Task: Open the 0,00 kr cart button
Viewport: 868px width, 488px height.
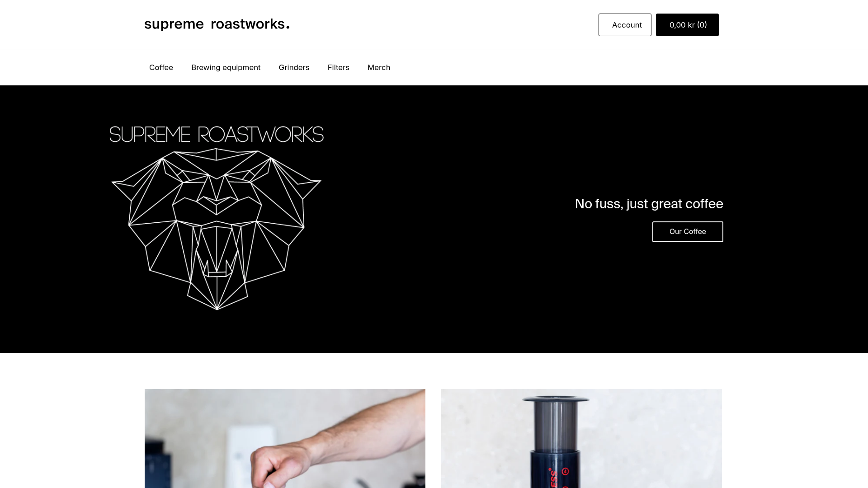Action: pos(687,25)
